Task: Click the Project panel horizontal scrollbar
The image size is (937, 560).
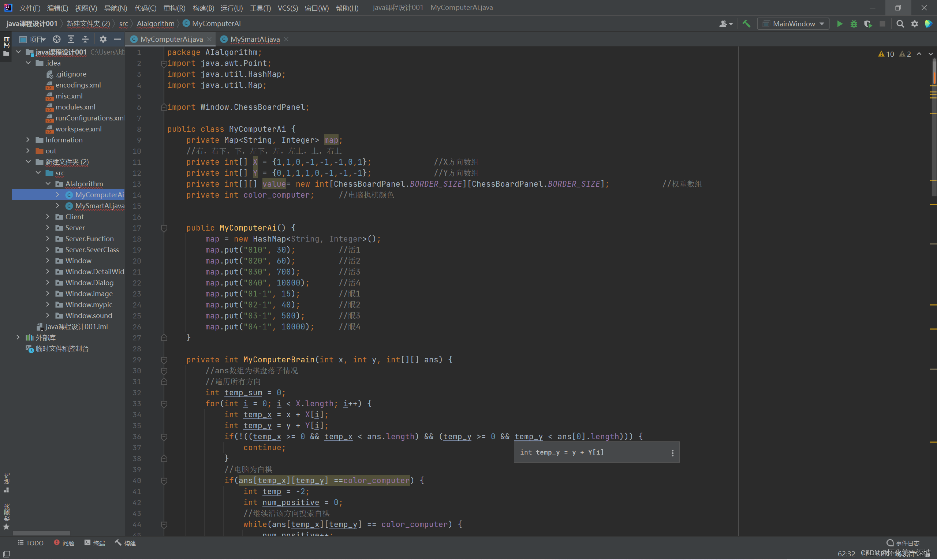Action: (x=41, y=534)
